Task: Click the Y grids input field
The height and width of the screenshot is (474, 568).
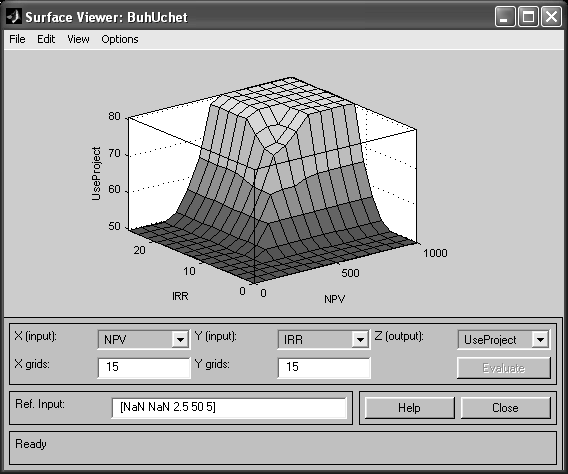Action: (324, 368)
